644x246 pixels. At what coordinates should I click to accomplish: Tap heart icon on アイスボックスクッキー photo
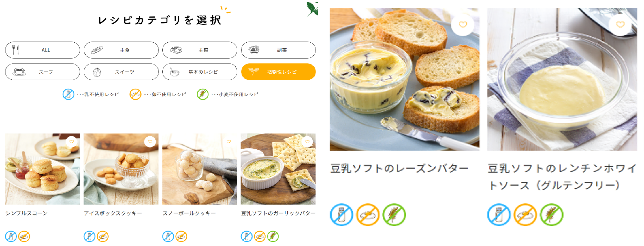(150, 142)
